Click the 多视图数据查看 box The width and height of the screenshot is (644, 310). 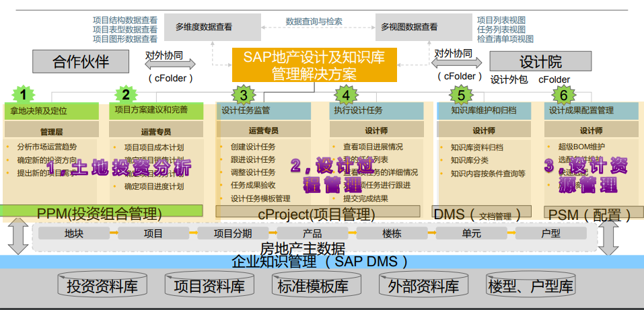423,27
